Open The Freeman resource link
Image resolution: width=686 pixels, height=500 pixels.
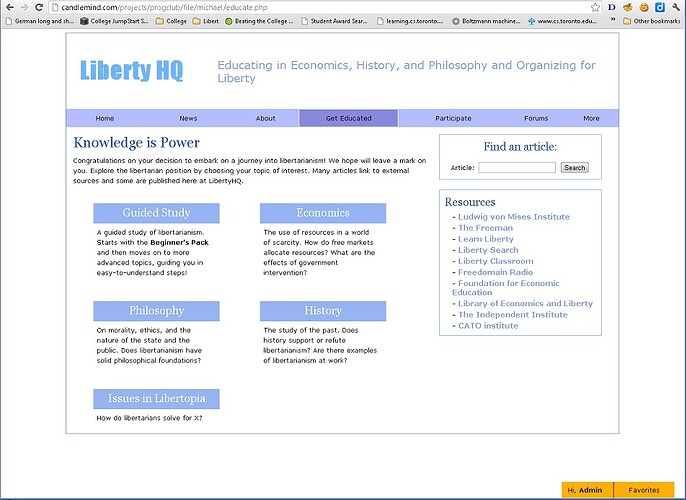[485, 228]
